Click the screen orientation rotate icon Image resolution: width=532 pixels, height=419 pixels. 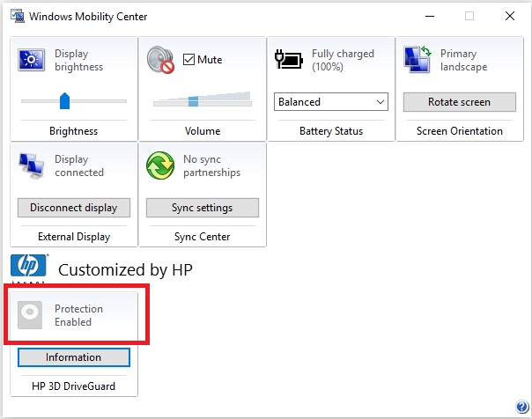click(x=417, y=60)
